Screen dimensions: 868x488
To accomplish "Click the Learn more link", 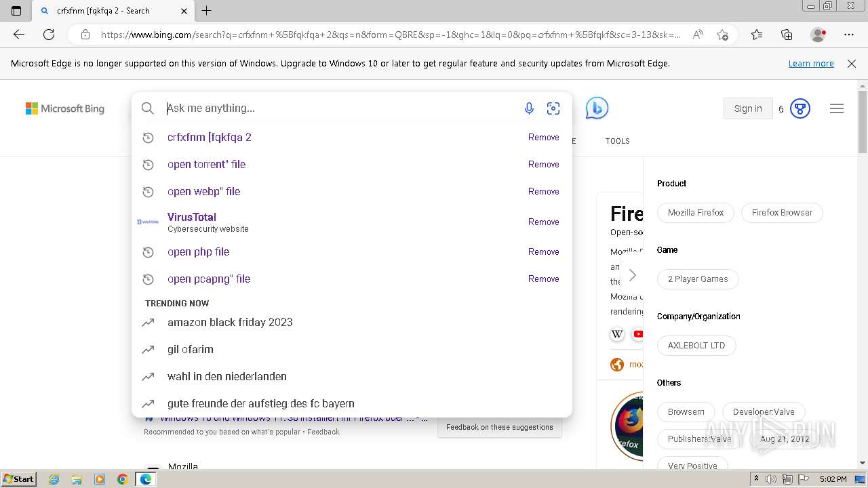I will (811, 64).
